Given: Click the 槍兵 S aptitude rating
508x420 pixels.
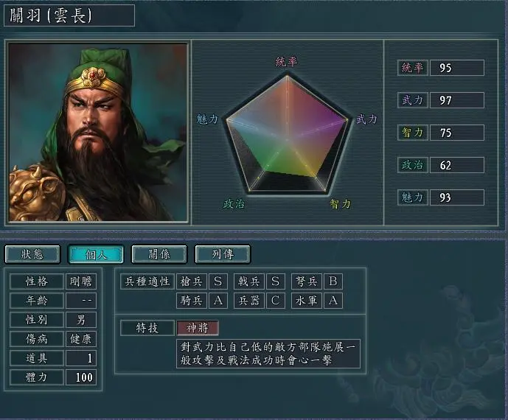Looking at the screenshot, I should point(218,281).
